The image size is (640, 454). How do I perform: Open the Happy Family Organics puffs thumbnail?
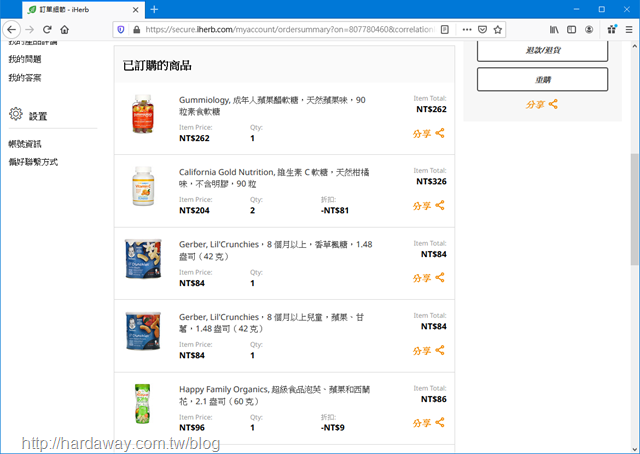click(143, 404)
